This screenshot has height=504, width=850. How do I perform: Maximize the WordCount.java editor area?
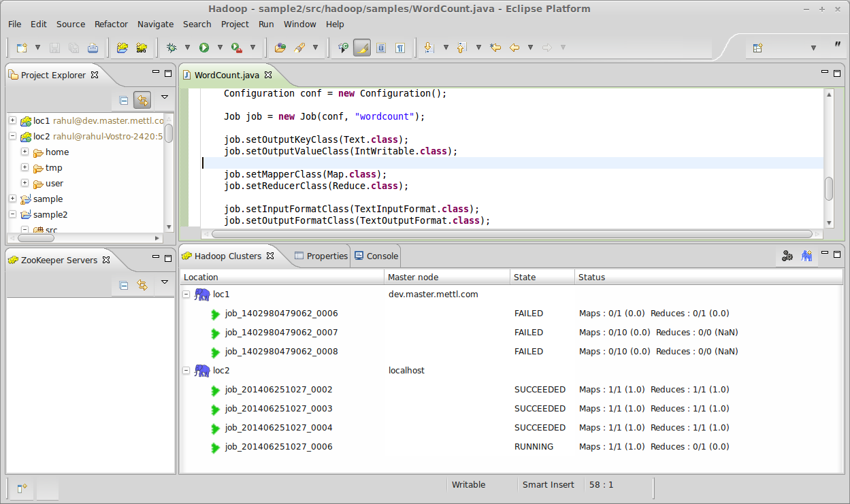click(x=838, y=73)
